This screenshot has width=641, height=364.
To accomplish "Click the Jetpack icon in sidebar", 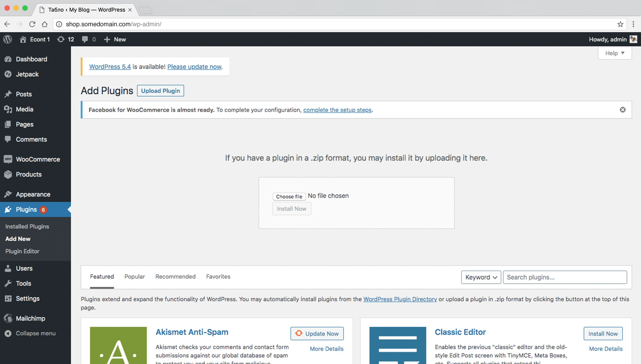I will tap(8, 74).
